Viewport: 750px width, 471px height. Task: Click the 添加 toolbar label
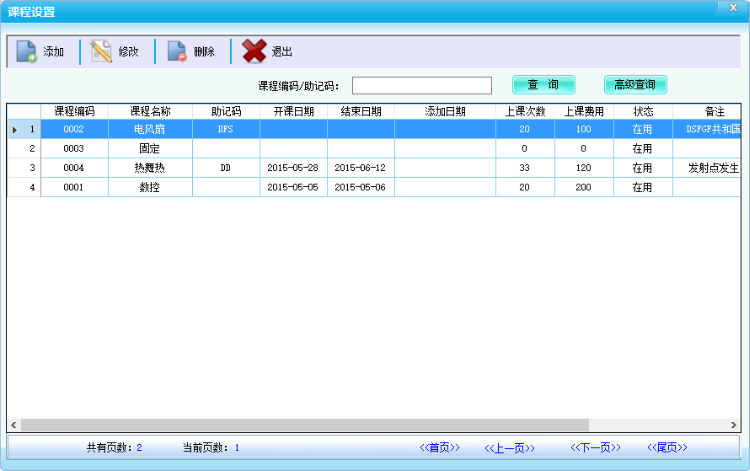click(x=54, y=52)
